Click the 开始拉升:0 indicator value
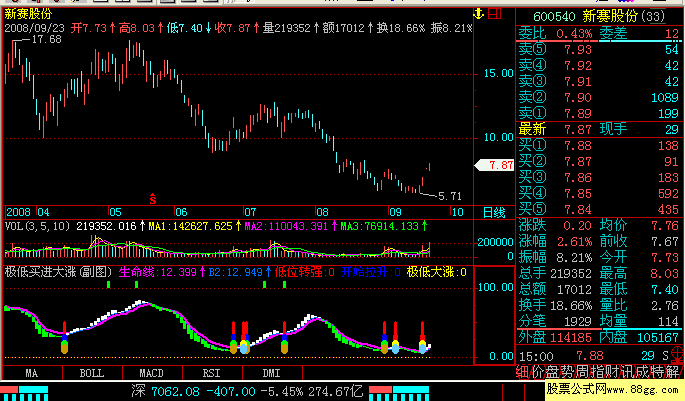The height and width of the screenshot is (401, 685). pyautogui.click(x=371, y=272)
